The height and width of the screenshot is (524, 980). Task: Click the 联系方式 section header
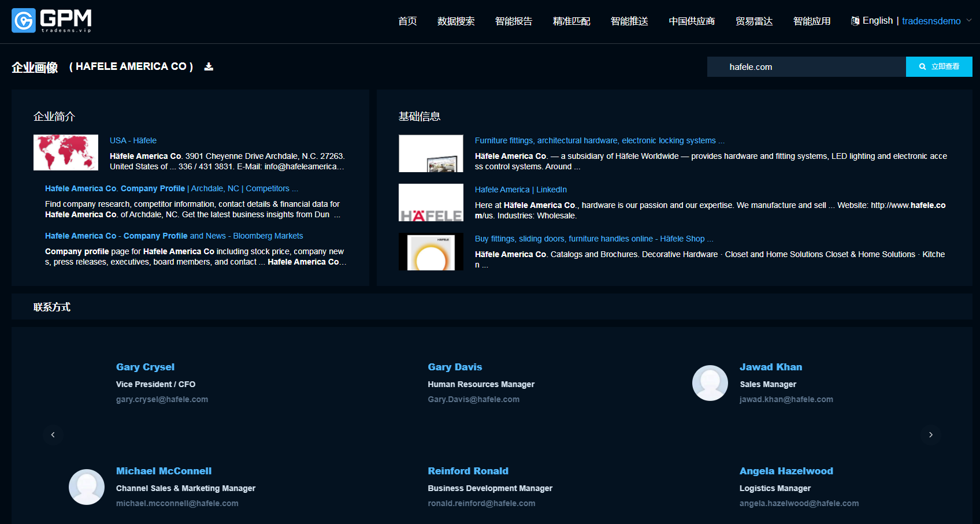click(x=52, y=307)
